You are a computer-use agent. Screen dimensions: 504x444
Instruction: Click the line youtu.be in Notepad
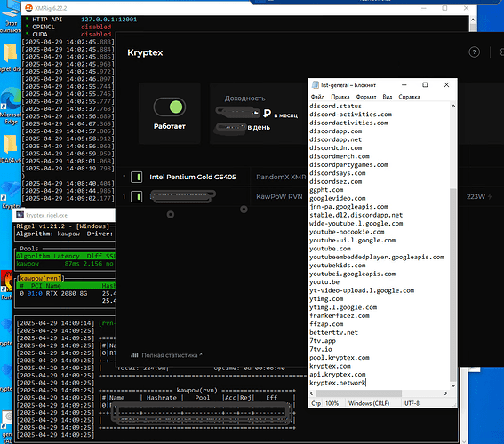pyautogui.click(x=324, y=281)
